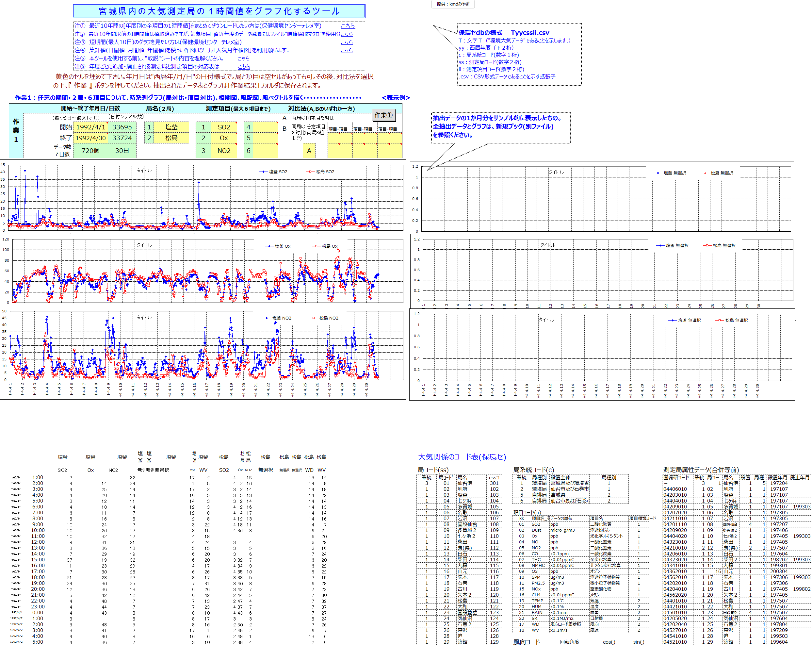
Task: Click the 作業① run button
Action: click(x=383, y=115)
